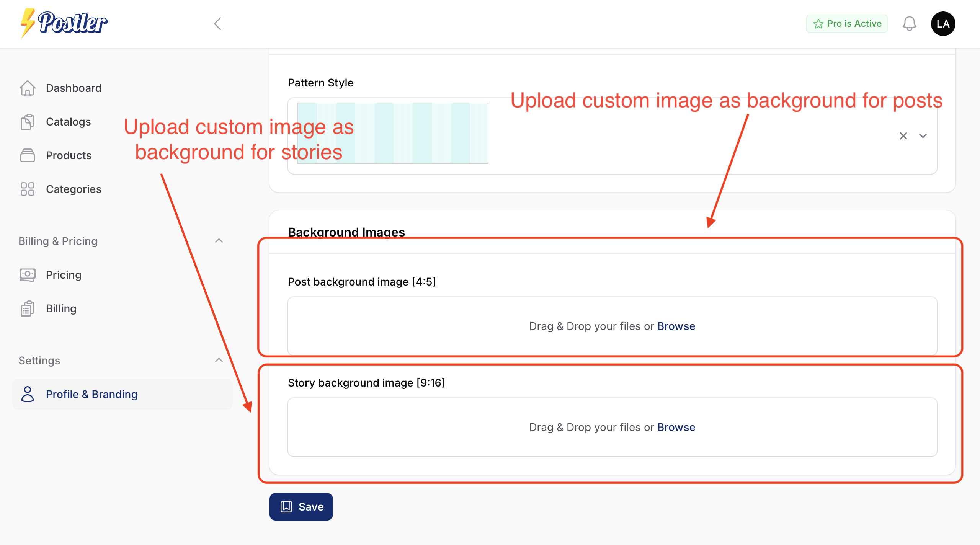Click the Products box icon

coord(28,155)
